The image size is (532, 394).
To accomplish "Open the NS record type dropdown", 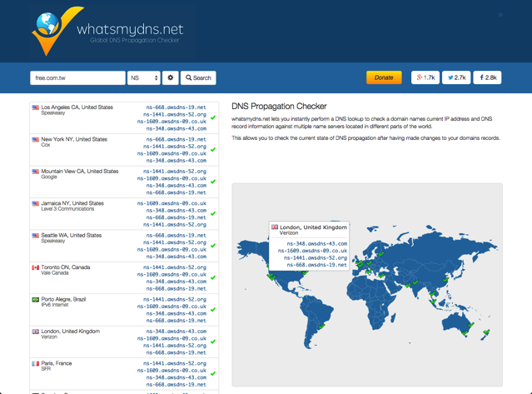I will pos(144,77).
